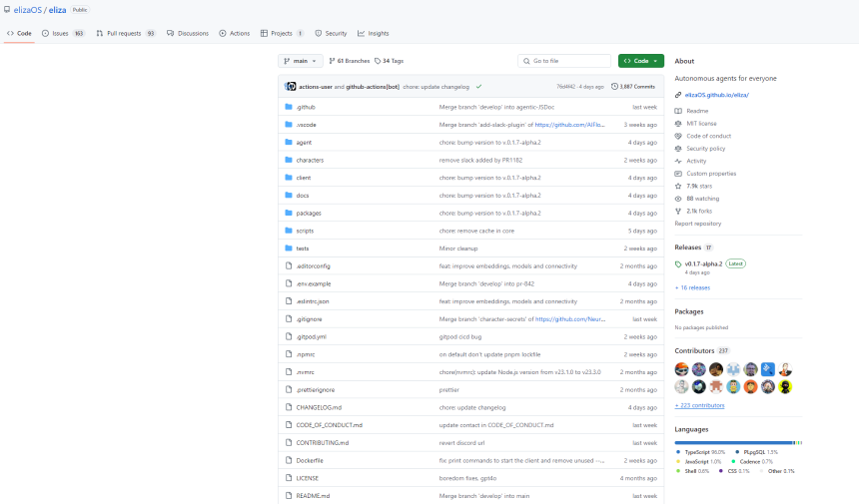The height and width of the screenshot is (504, 859).
Task: Open the Projects tab
Action: pos(282,33)
